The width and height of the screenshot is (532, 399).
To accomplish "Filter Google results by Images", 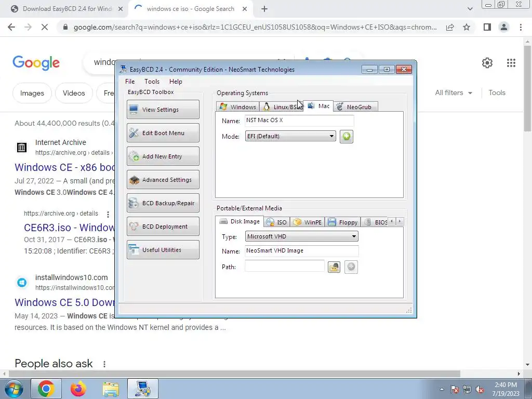I will click(32, 93).
